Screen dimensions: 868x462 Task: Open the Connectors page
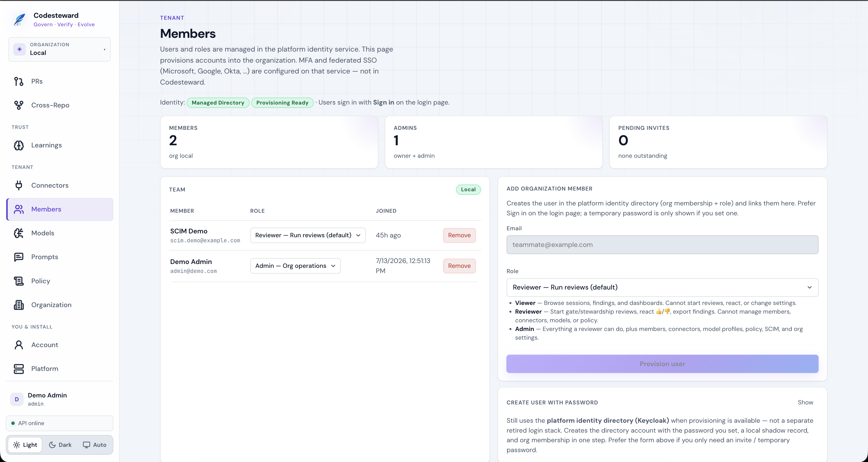click(60, 185)
